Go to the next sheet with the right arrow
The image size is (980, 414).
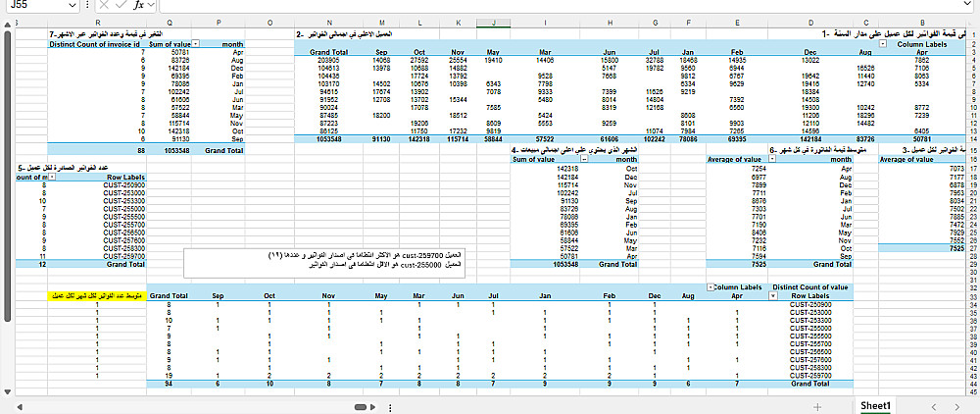click(x=956, y=406)
